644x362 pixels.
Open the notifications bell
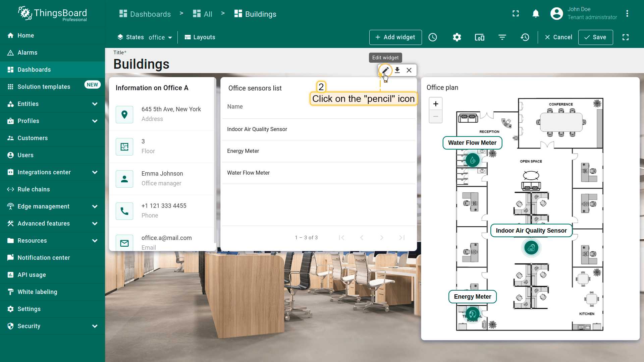point(536,14)
